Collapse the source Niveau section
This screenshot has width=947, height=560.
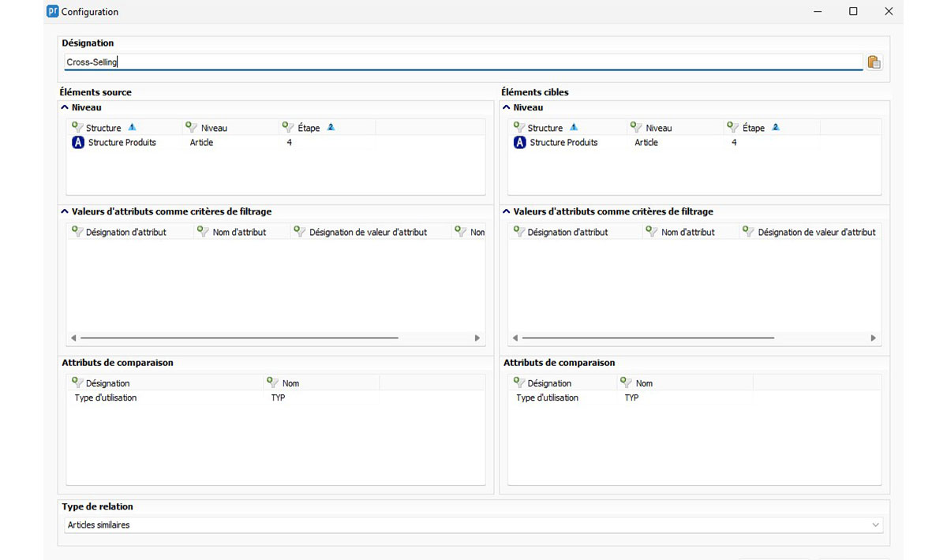click(65, 107)
